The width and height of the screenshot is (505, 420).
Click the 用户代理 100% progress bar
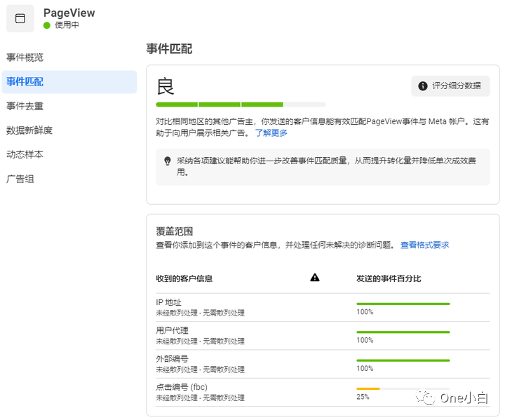[x=403, y=332]
